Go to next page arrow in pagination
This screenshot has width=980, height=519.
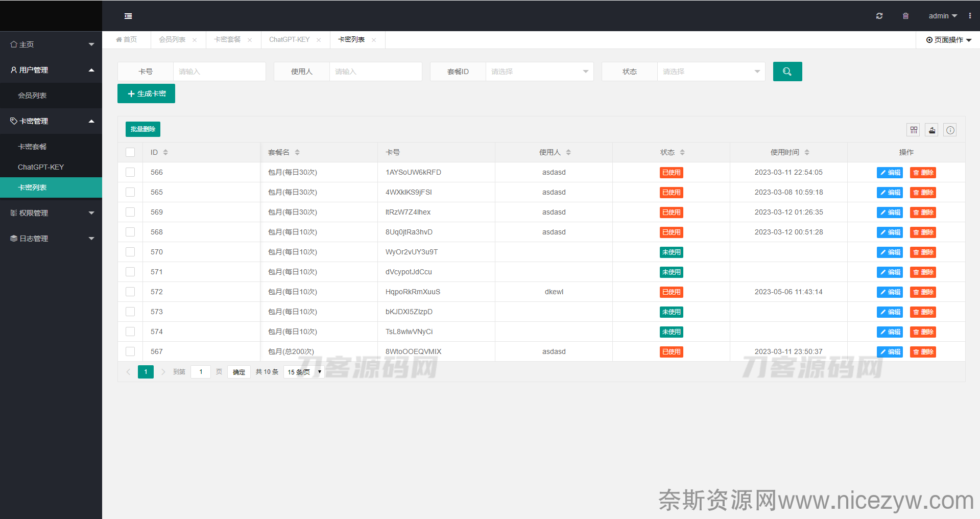(163, 372)
